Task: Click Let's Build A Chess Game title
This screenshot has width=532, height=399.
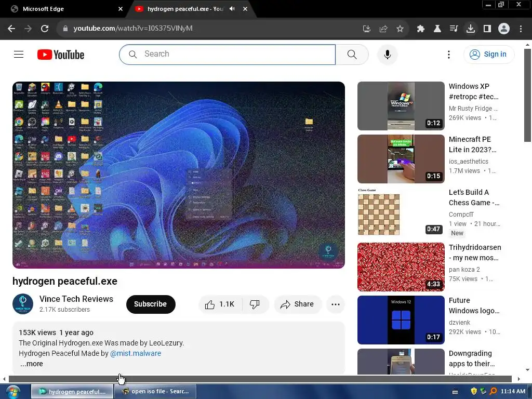Action: [474, 197]
